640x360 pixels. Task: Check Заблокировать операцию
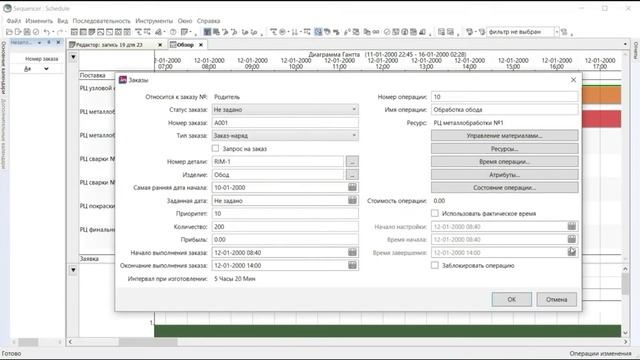pos(435,265)
